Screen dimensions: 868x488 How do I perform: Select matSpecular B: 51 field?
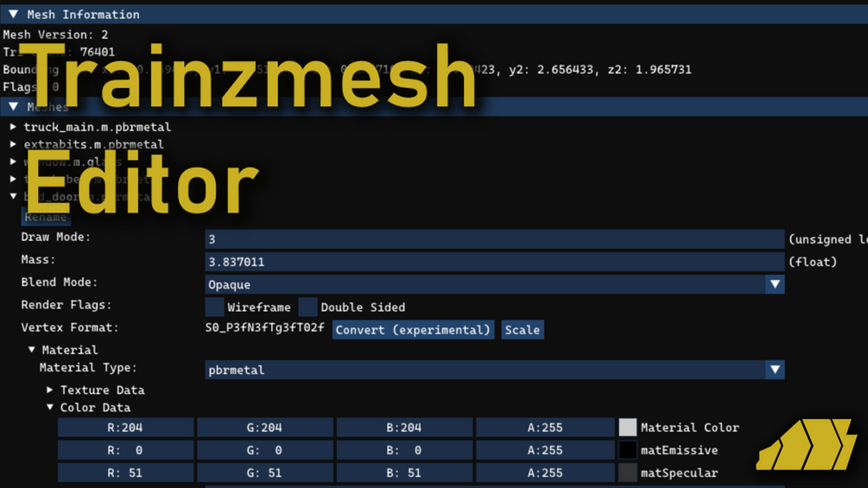[x=405, y=472]
